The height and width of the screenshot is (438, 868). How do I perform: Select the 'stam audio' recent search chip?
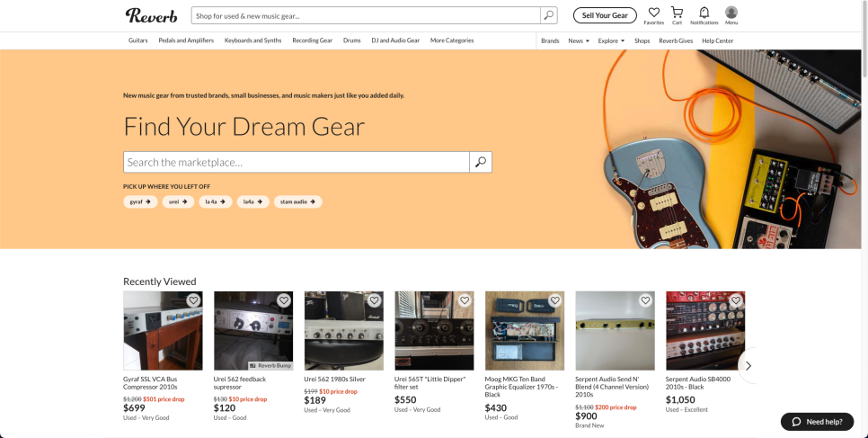pos(297,201)
